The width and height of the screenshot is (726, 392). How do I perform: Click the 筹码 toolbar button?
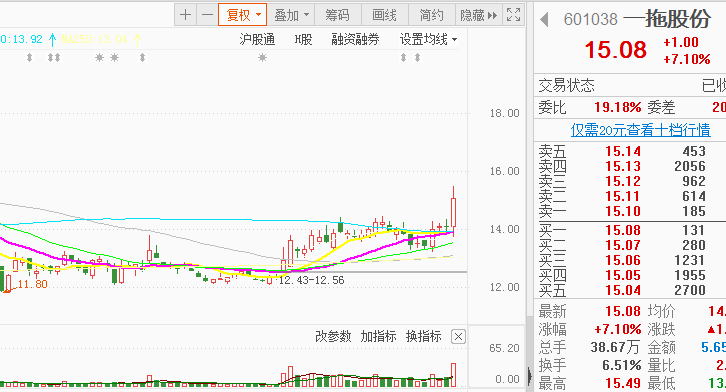pyautogui.click(x=337, y=15)
